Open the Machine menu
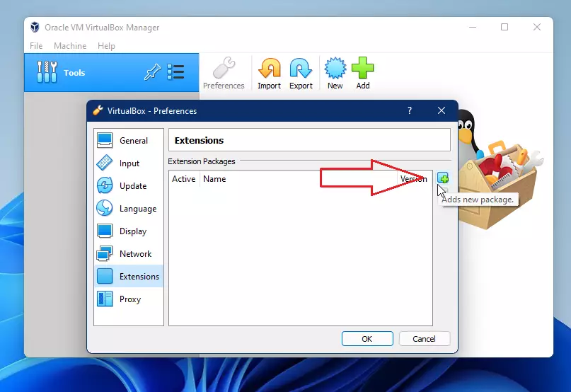This screenshot has height=392, width=571. [x=70, y=46]
